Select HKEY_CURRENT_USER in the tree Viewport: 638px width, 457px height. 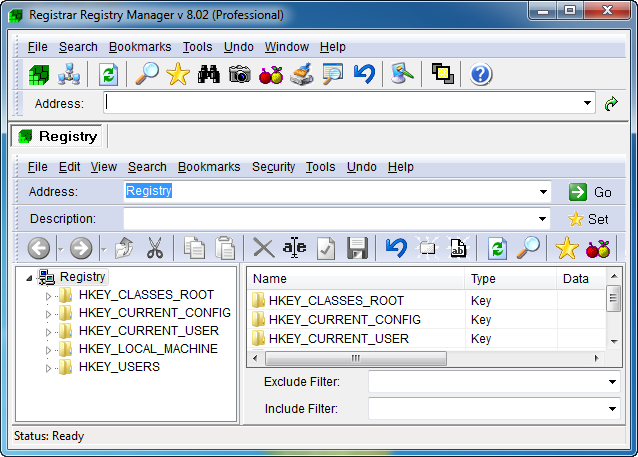click(148, 330)
